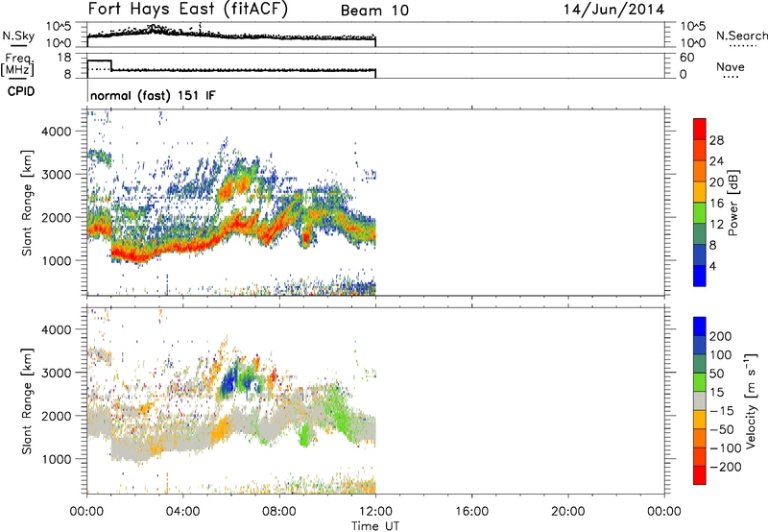The height and width of the screenshot is (532, 768).
Task: Click the "04:00" time axis tick
Action: click(183, 512)
